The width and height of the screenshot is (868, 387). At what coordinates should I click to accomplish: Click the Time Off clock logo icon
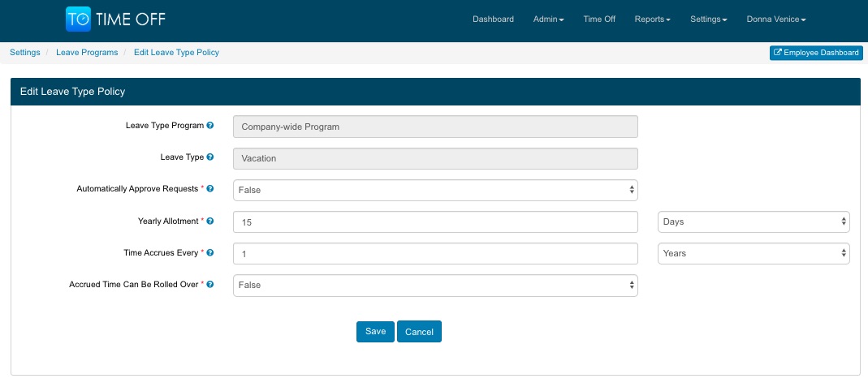point(79,19)
